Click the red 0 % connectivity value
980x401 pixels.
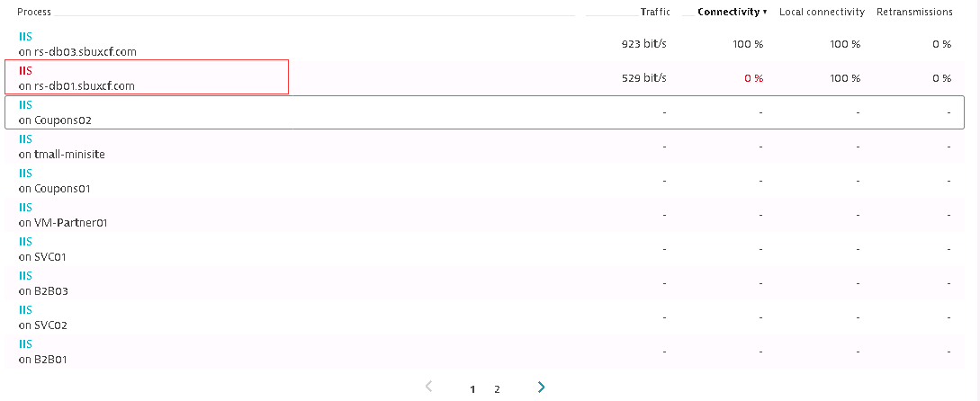click(753, 78)
